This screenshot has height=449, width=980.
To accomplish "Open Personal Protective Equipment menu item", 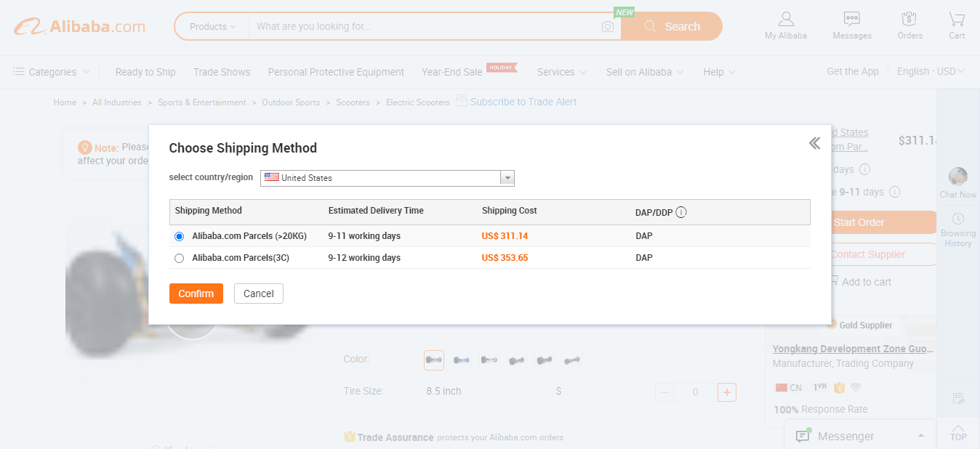I will pos(336,72).
